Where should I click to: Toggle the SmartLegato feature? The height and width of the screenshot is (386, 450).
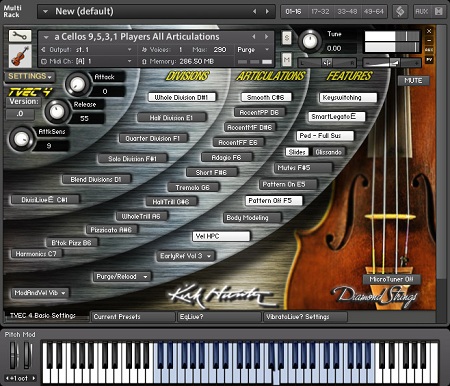(336, 117)
